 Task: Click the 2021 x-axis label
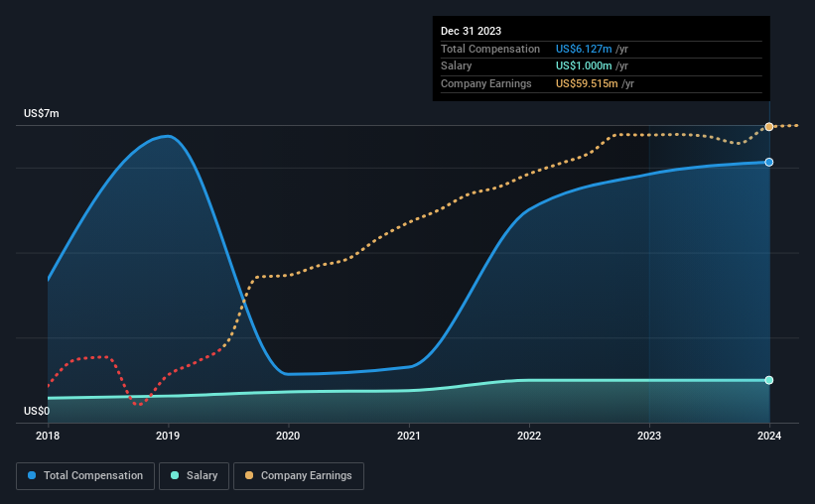(x=409, y=436)
